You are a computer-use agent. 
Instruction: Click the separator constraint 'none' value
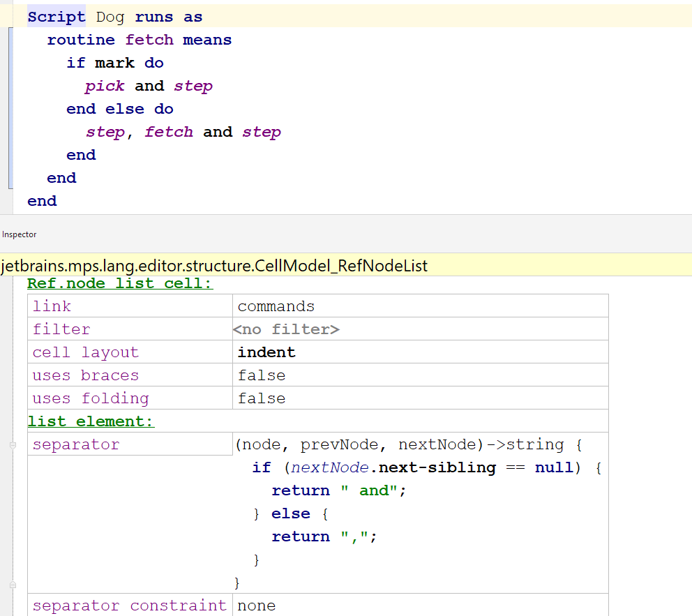click(256, 606)
